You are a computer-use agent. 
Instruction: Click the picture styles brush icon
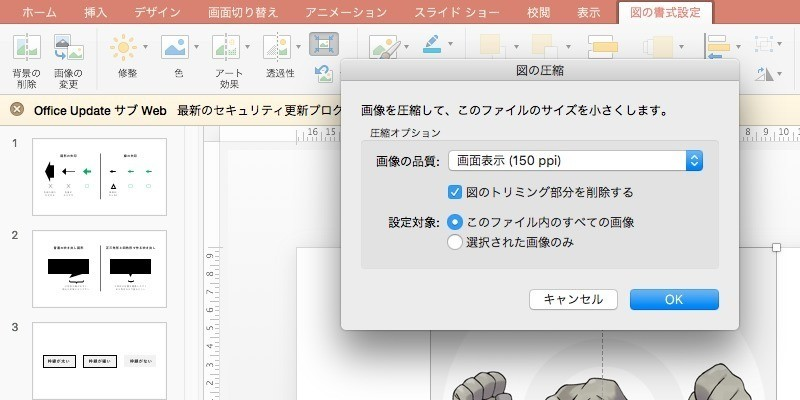click(385, 47)
